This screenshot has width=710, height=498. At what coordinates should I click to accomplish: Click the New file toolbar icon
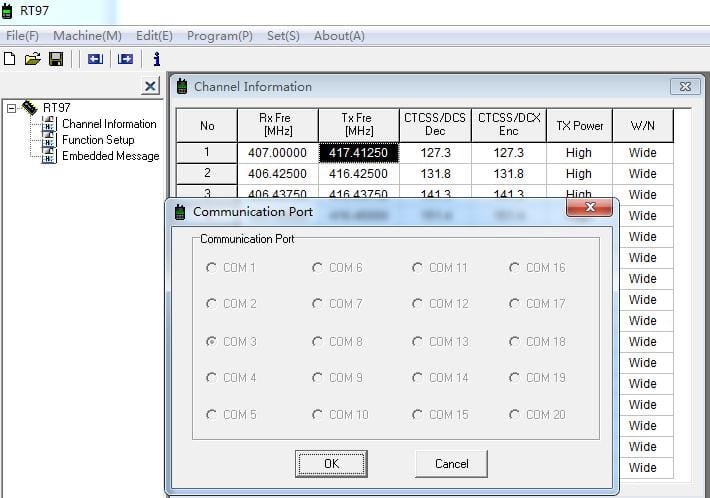10,59
